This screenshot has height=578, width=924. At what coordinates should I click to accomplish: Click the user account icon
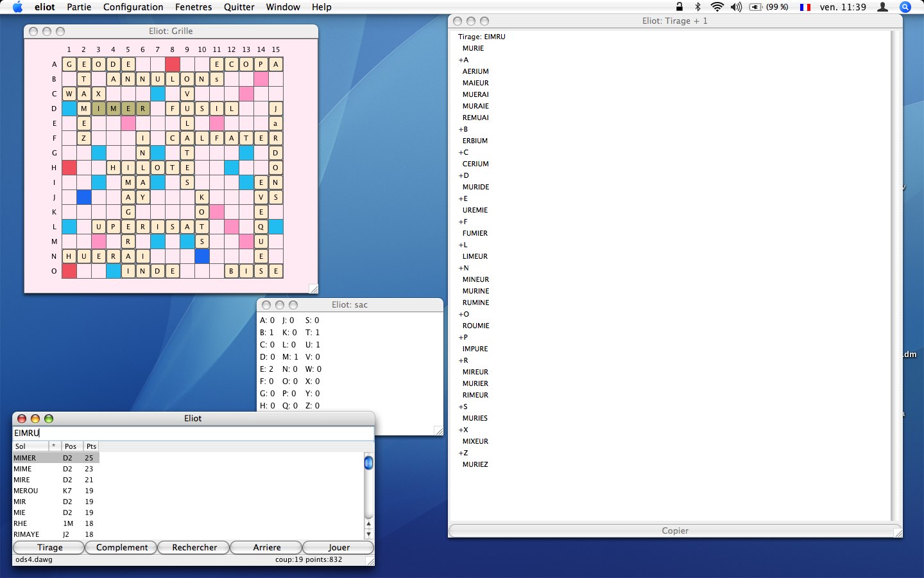coord(882,7)
